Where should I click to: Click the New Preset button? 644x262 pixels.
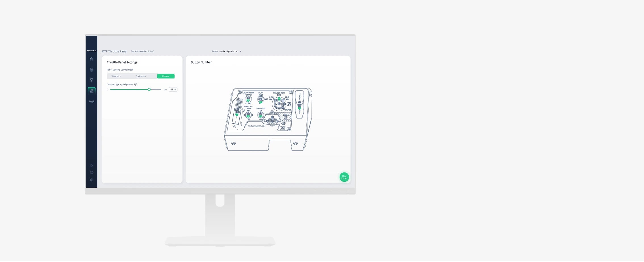[344, 177]
